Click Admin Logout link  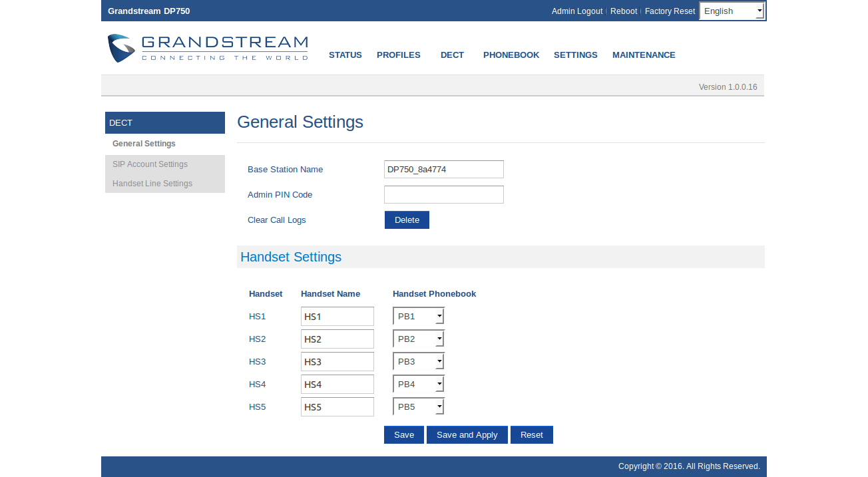pos(576,11)
